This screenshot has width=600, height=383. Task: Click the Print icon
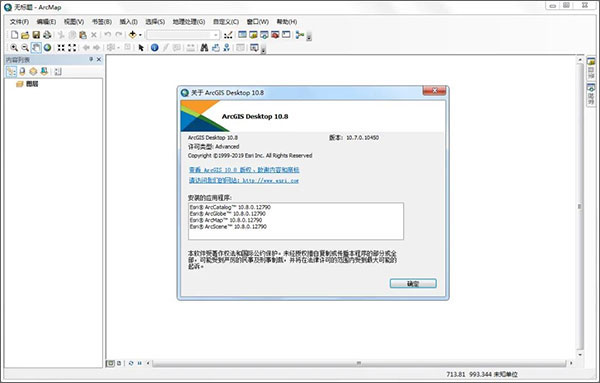(x=47, y=35)
